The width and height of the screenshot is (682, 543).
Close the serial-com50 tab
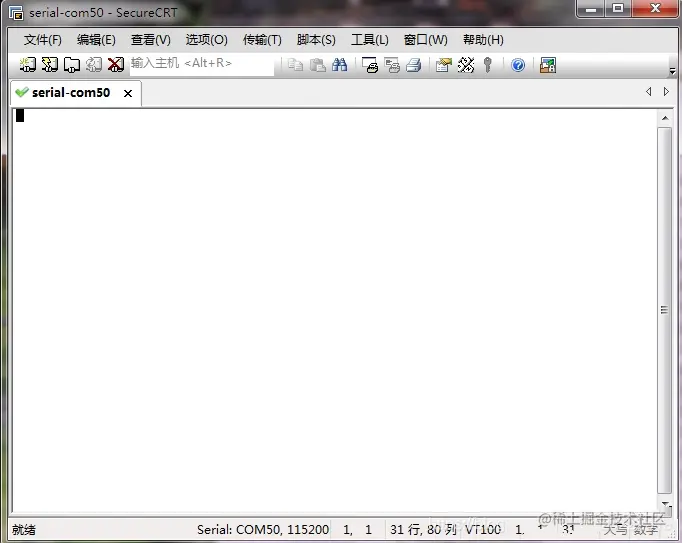tap(128, 94)
